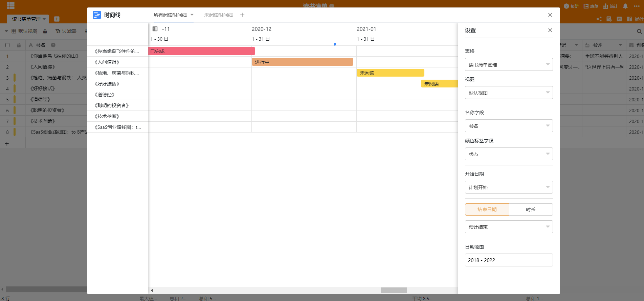Click the blue 时间线 timeline plugin icon
Viewport: 644px width, 301px height.
point(97,15)
